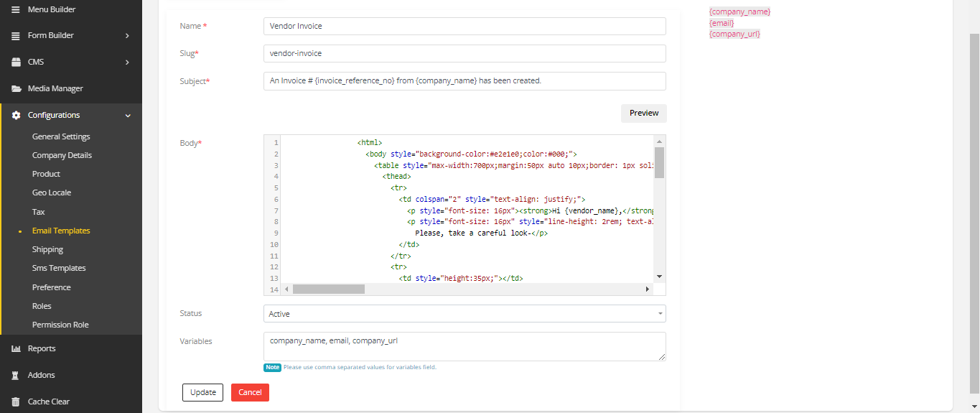The width and height of the screenshot is (980, 413).
Task: Click the Menu Builder hamburger icon
Action: tap(16, 9)
